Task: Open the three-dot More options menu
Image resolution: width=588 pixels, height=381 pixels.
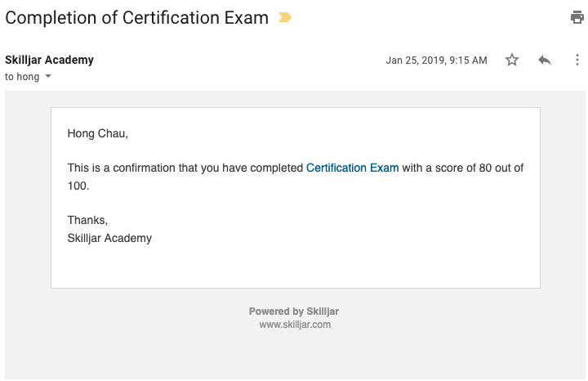Action: [577, 60]
